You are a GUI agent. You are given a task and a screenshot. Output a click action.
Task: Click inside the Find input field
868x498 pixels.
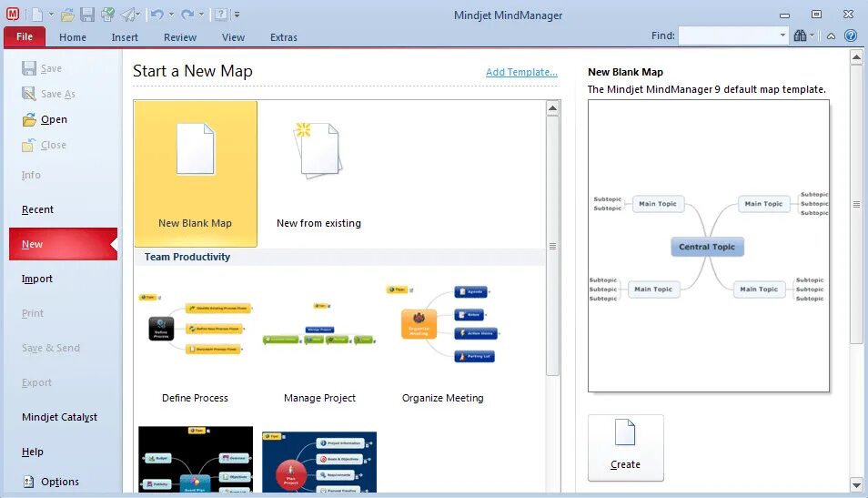coord(728,36)
